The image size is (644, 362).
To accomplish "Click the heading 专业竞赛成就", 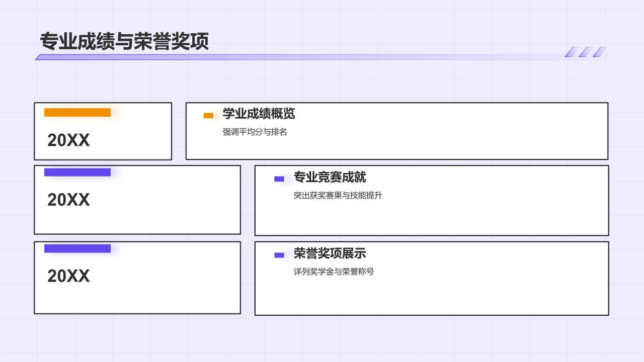I will 330,177.
